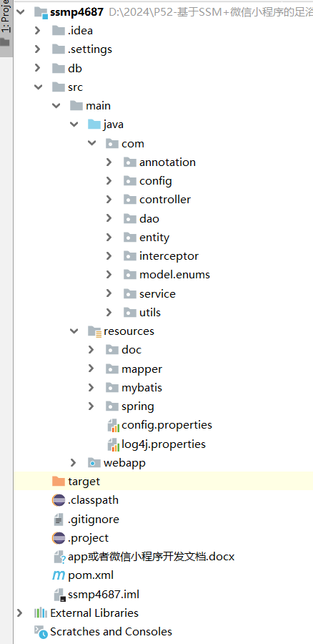Click the Maven pom.xml file icon
The height and width of the screenshot is (644, 313).
[x=59, y=575]
